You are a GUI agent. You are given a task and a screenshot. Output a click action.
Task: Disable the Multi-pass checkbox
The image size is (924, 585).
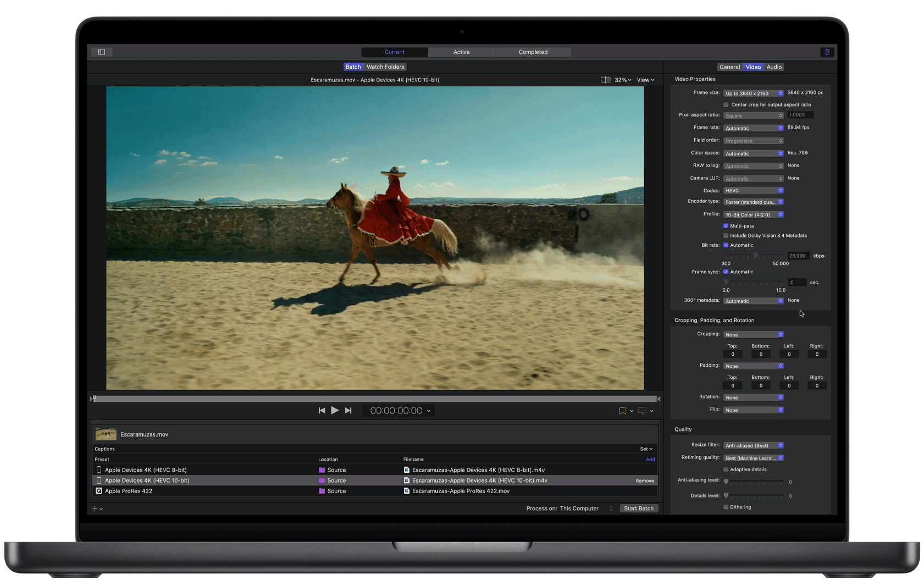tap(726, 226)
